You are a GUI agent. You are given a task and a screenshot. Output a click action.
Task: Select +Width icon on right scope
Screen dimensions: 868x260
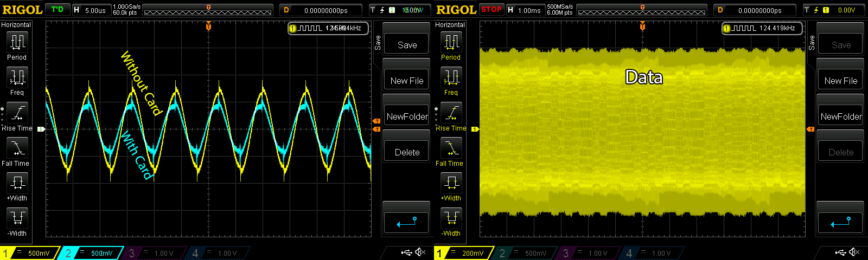(x=451, y=183)
